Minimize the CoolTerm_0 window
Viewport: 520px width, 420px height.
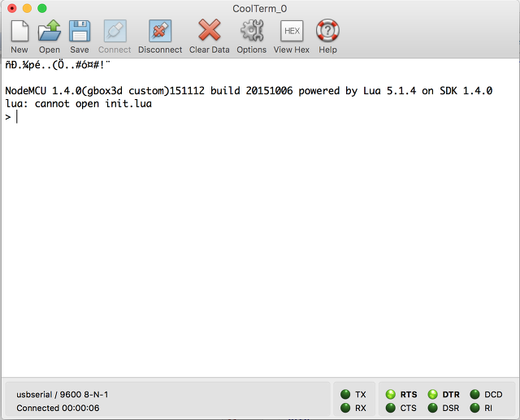click(27, 8)
